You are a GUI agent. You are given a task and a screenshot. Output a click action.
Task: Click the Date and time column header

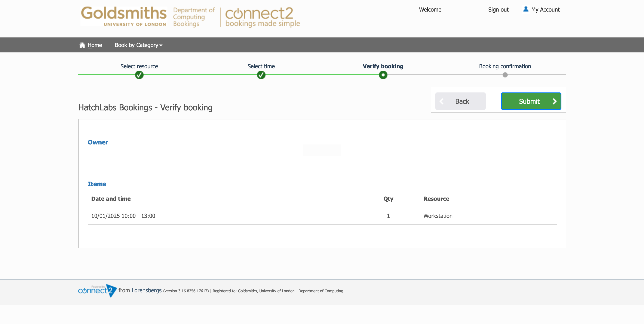pos(111,199)
